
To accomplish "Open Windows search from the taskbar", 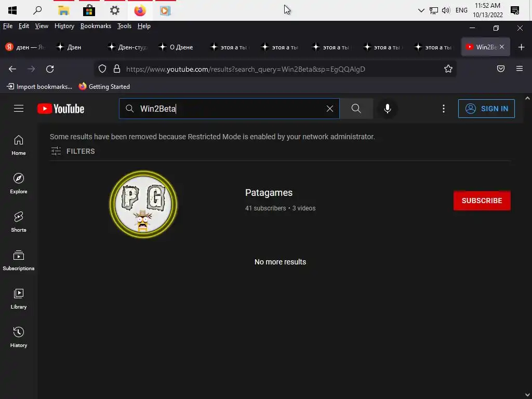I will click(37, 10).
